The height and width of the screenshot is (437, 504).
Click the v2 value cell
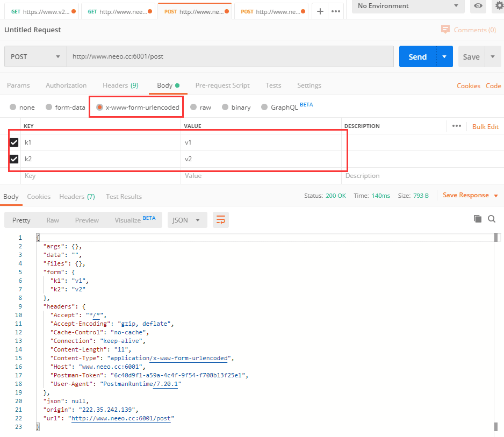261,159
